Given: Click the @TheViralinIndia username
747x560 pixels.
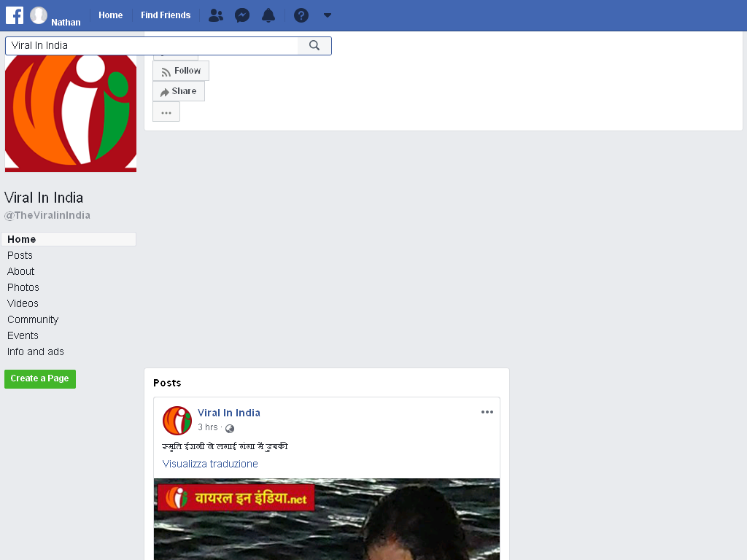Looking at the screenshot, I should pos(47,215).
